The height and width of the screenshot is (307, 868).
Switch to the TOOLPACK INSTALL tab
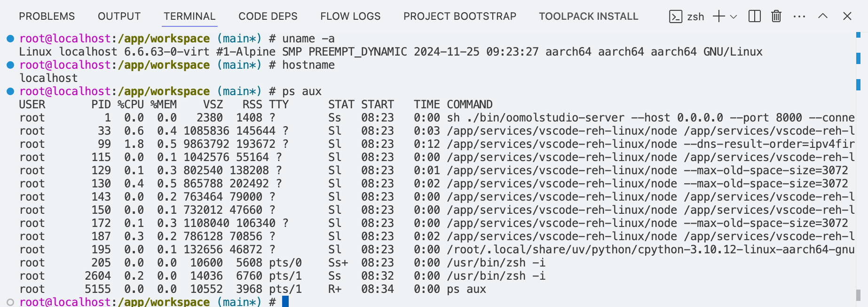click(588, 16)
